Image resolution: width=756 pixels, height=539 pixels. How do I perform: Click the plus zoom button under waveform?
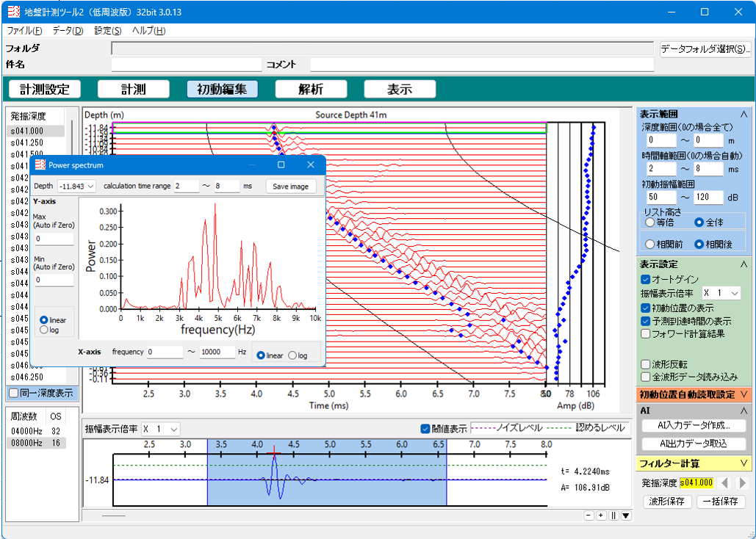point(601,516)
